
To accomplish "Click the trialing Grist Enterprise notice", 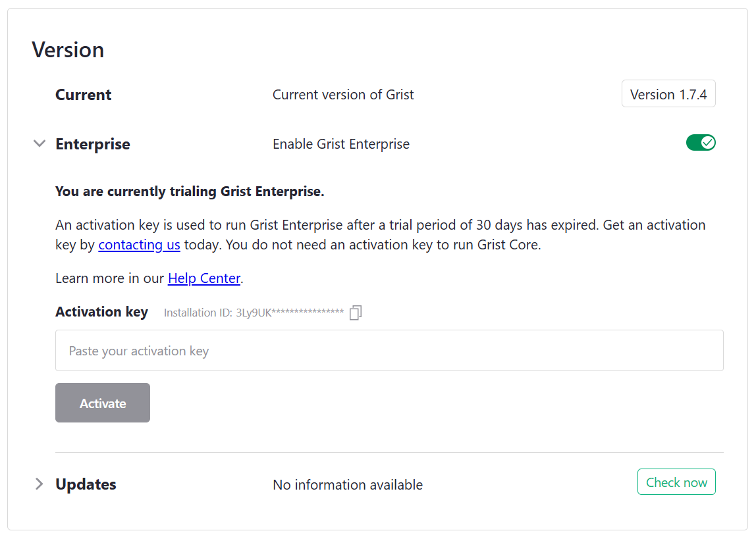I will pyautogui.click(x=190, y=192).
